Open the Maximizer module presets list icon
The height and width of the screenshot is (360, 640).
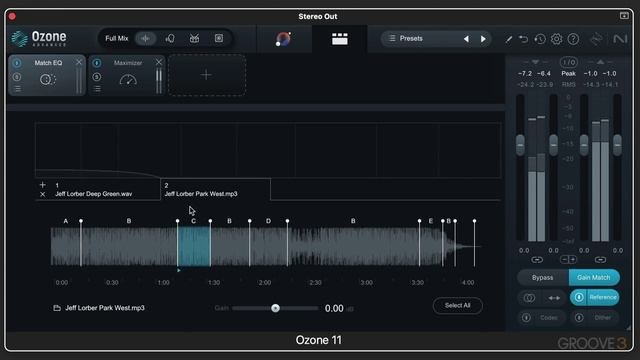[97, 88]
